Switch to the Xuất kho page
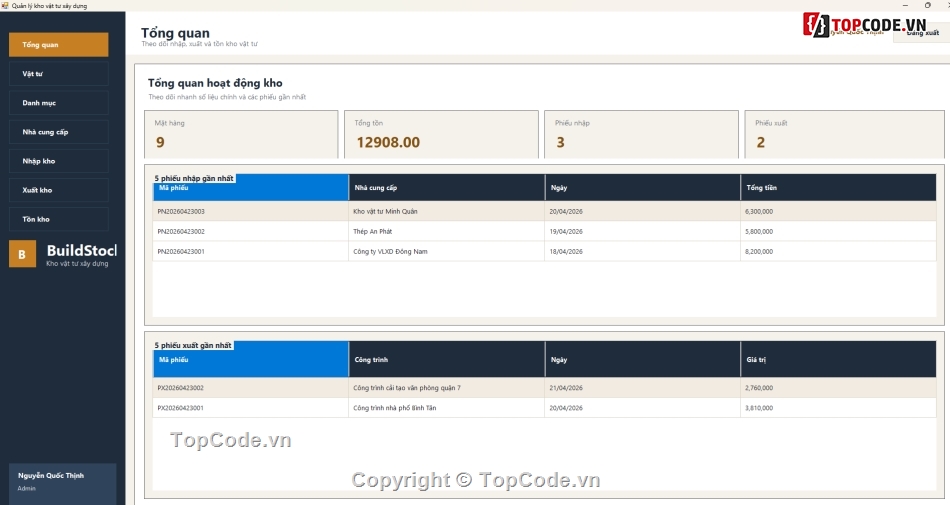The image size is (950, 505). (59, 190)
